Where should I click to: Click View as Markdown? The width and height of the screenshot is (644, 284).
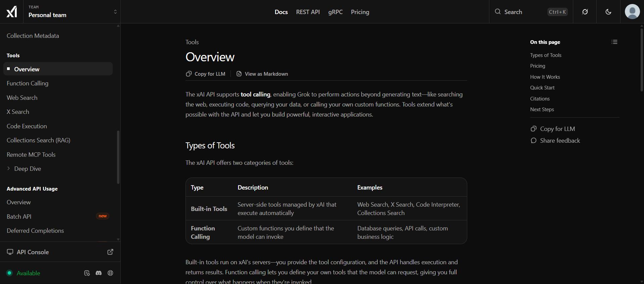pos(262,74)
